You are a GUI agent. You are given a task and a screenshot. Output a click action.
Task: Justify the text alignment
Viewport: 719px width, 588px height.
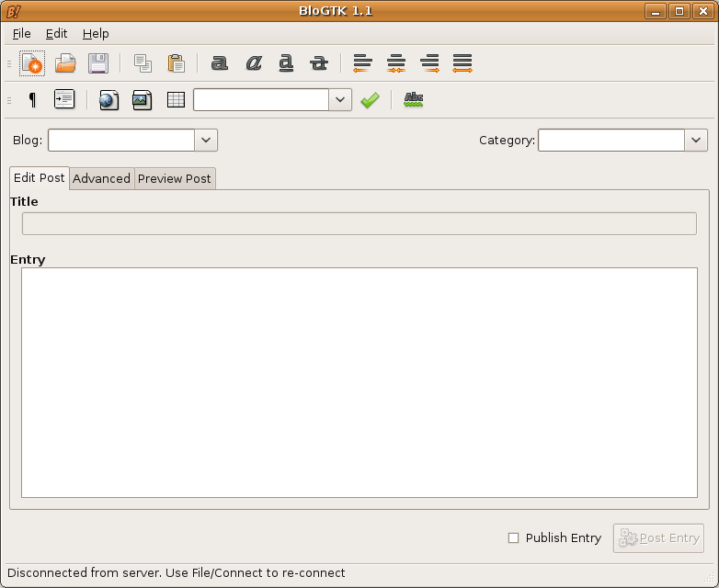point(462,62)
